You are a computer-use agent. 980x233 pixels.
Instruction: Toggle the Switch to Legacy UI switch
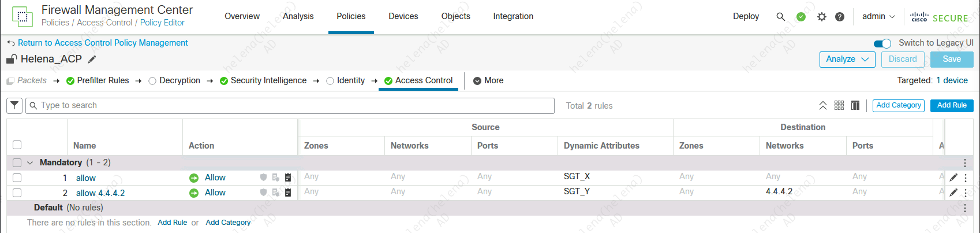coord(882,43)
